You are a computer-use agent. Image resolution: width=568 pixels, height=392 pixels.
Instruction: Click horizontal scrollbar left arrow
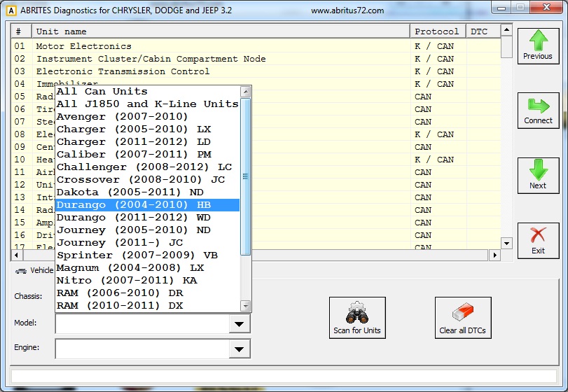pyautogui.click(x=17, y=255)
